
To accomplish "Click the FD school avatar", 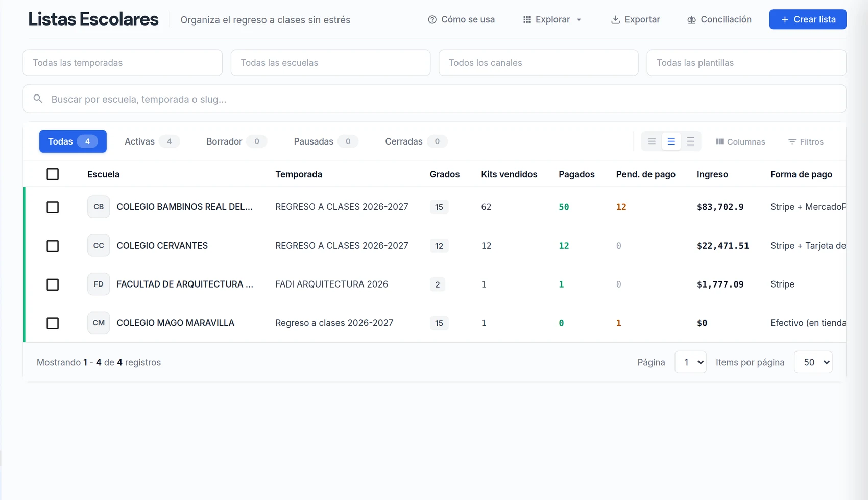I will point(99,284).
